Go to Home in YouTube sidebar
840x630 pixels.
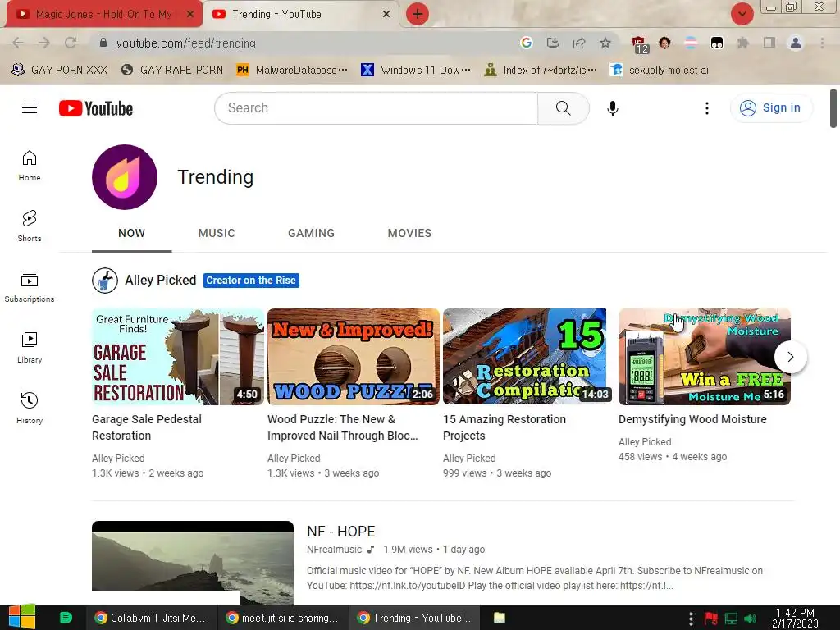point(30,166)
